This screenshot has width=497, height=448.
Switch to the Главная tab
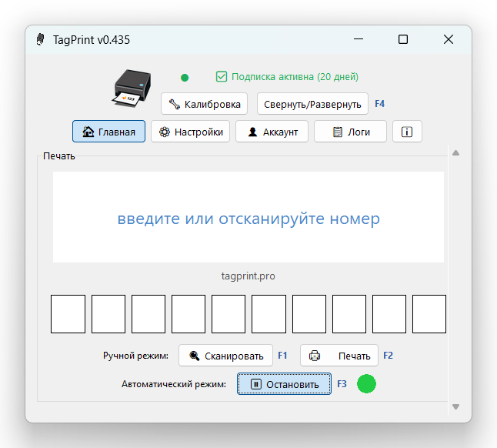pyautogui.click(x=108, y=132)
